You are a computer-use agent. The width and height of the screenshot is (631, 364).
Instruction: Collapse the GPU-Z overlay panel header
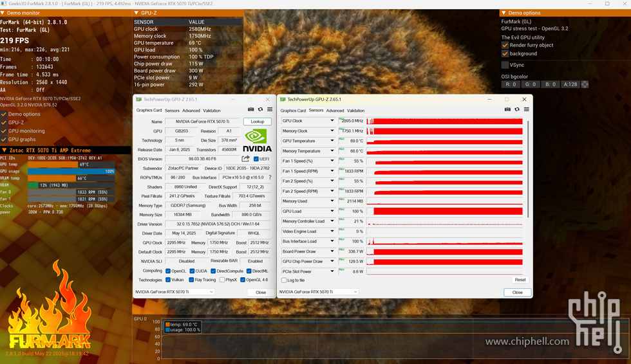click(x=136, y=13)
